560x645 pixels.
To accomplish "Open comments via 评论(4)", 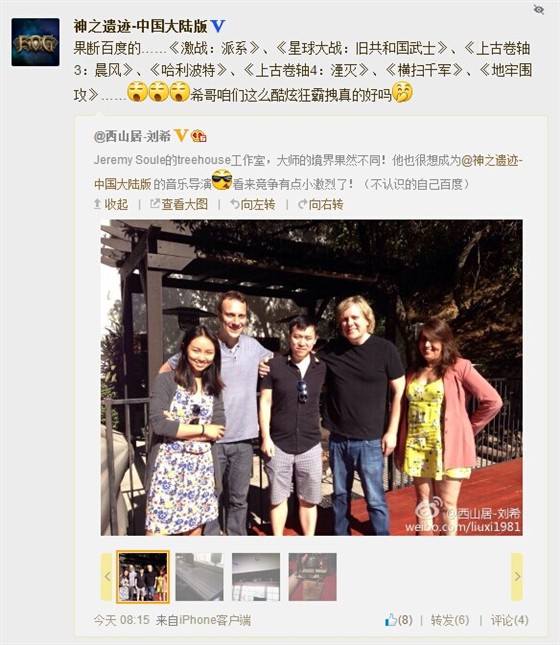I will click(509, 620).
